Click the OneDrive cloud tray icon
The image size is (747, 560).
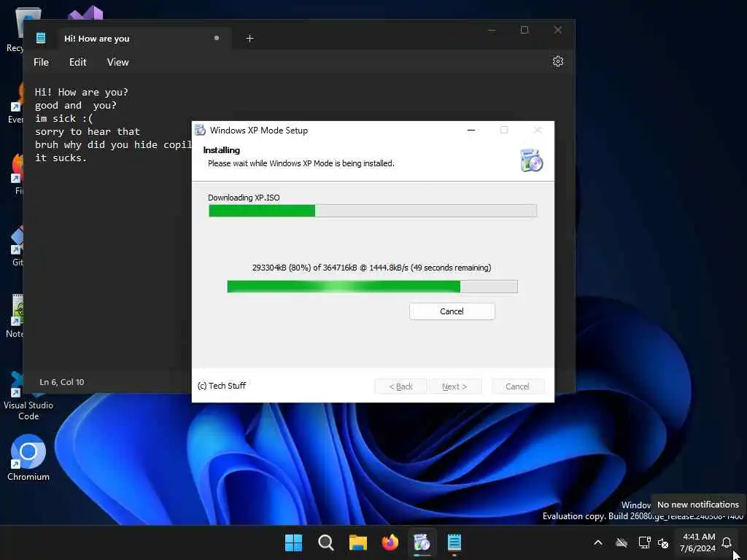point(622,542)
